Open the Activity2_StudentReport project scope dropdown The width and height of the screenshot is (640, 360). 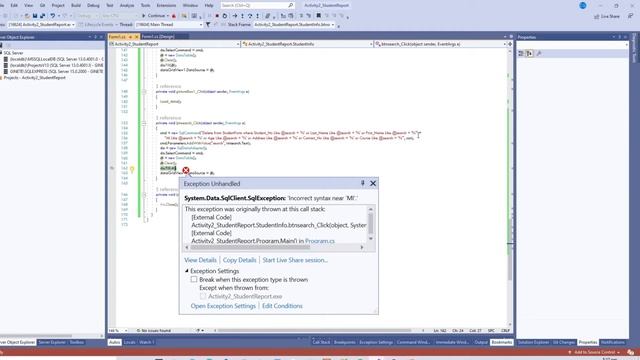click(x=175, y=44)
